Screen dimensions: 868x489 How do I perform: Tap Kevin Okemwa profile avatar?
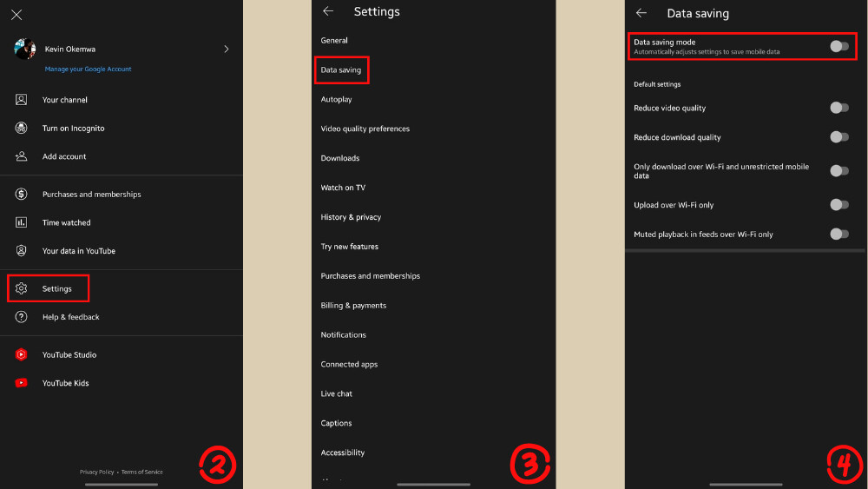click(25, 50)
